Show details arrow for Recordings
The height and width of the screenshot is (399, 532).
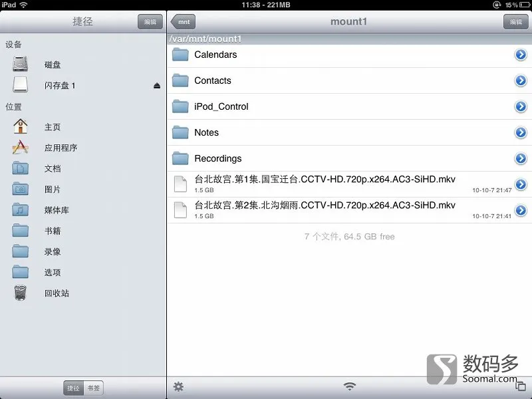click(x=521, y=158)
